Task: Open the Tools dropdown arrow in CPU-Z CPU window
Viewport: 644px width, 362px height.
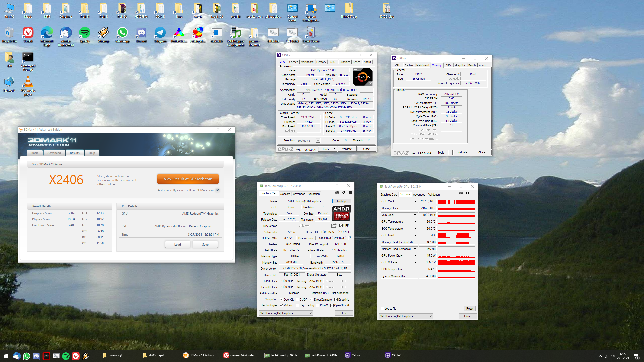Action: coord(335,149)
